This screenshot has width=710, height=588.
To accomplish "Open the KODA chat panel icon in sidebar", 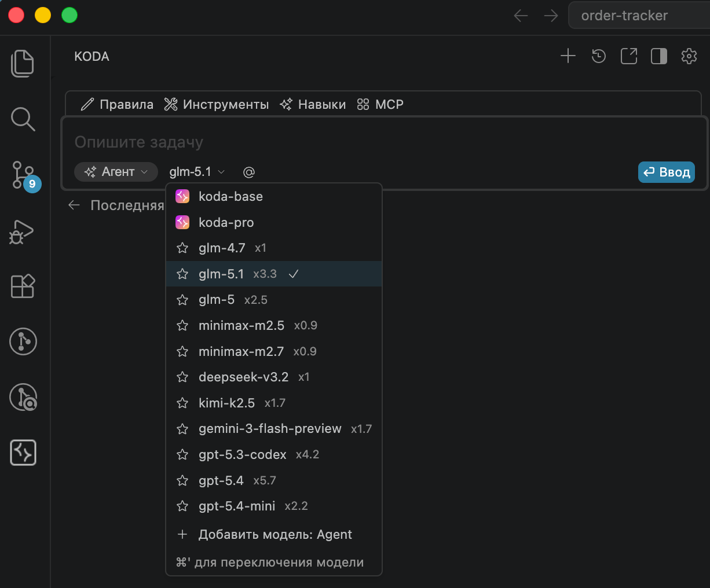I will (23, 453).
